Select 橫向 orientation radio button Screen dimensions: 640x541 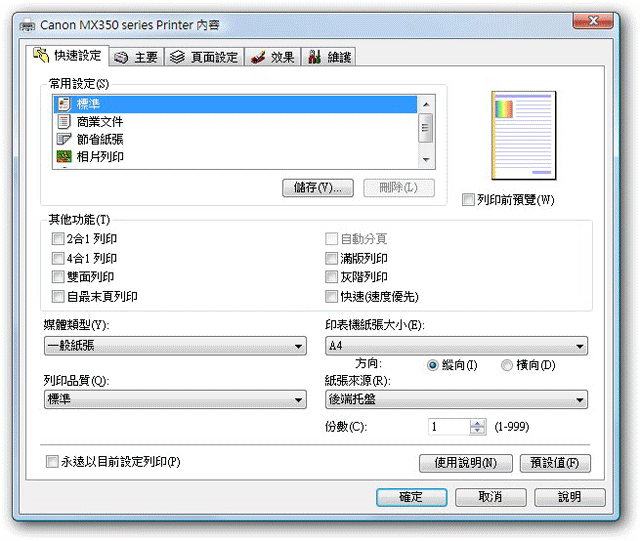[x=507, y=365]
